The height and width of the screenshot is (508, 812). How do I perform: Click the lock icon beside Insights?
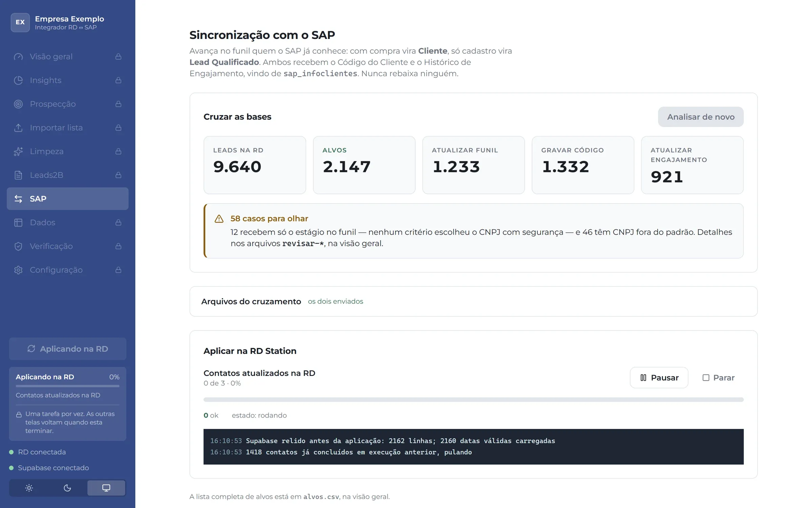[x=118, y=80]
